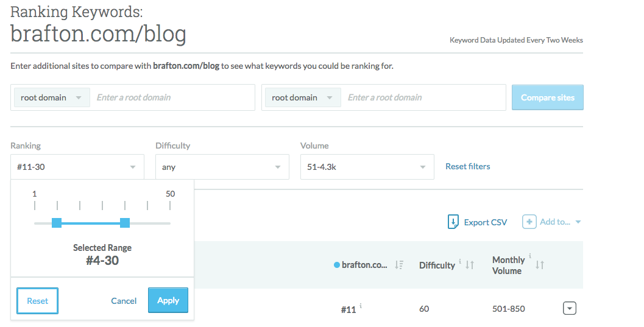
Task: Open the Ranking #11-30 dropdown
Action: tap(77, 167)
